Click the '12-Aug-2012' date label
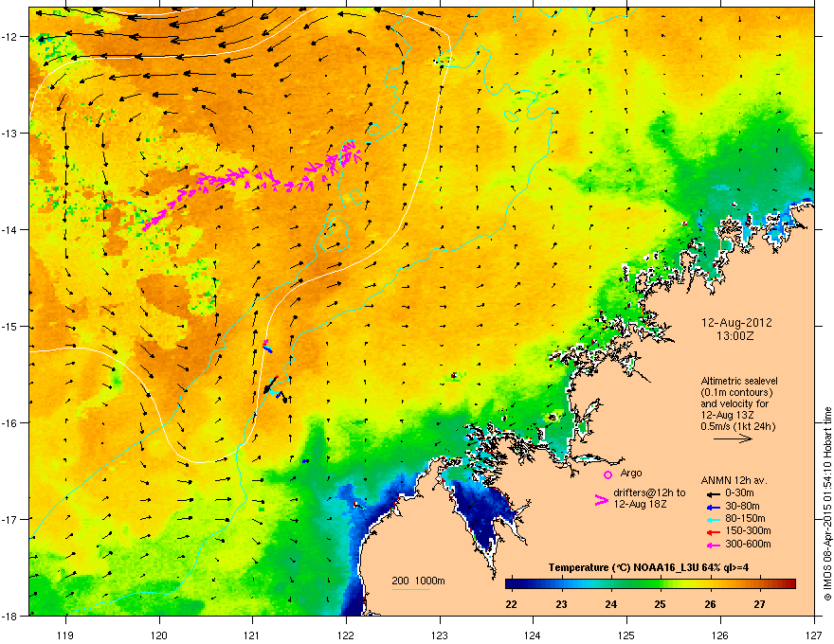The width and height of the screenshot is (834, 644). pos(736,323)
